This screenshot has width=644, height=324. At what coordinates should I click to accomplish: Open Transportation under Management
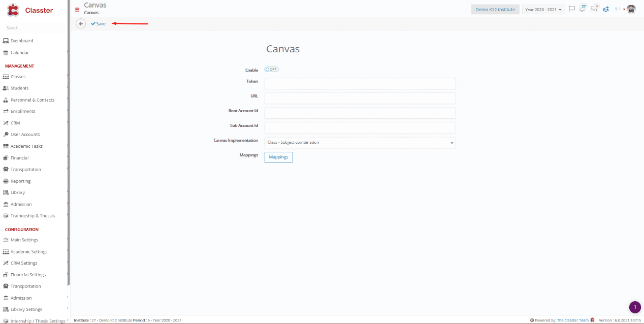pos(25,170)
